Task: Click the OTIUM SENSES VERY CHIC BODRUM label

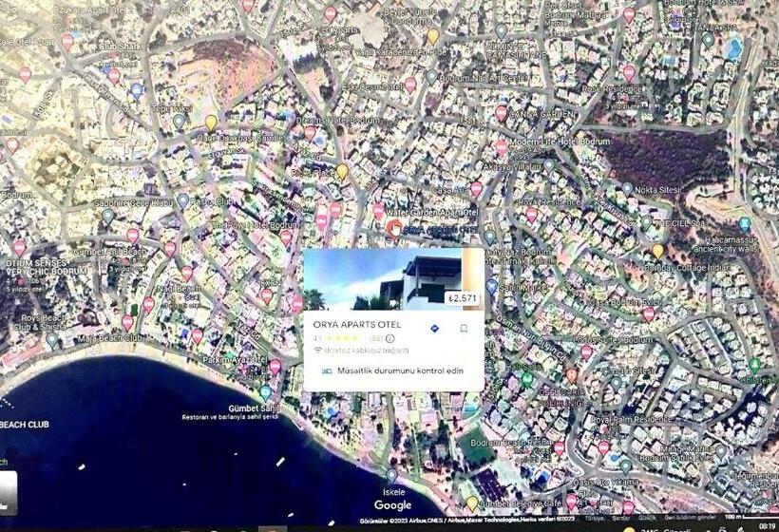Action: (47, 267)
